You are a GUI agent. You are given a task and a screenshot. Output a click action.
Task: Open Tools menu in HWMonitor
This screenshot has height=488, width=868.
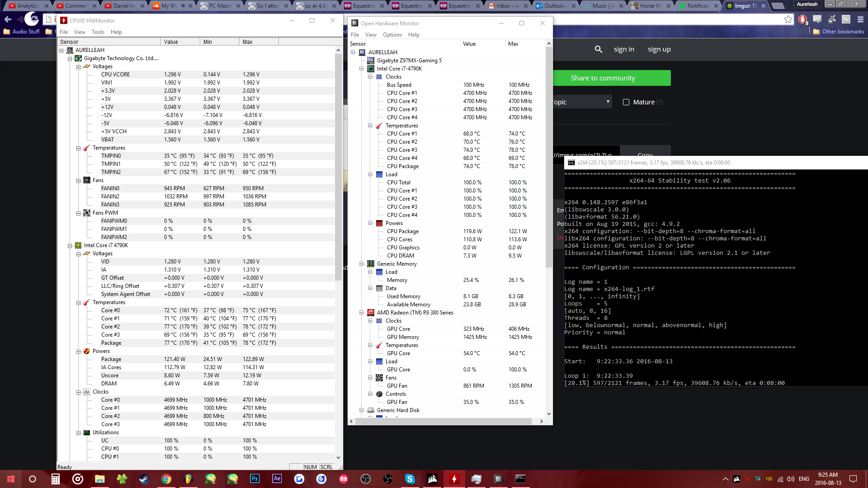(98, 32)
